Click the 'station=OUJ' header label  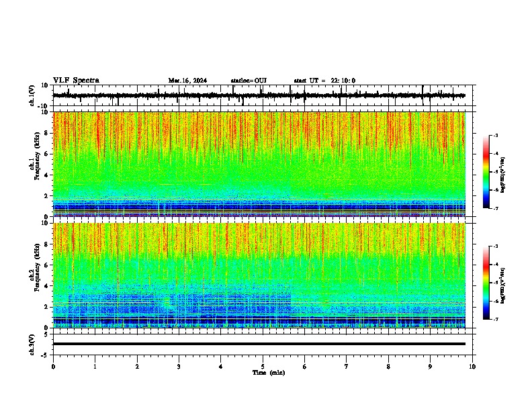[x=249, y=81]
